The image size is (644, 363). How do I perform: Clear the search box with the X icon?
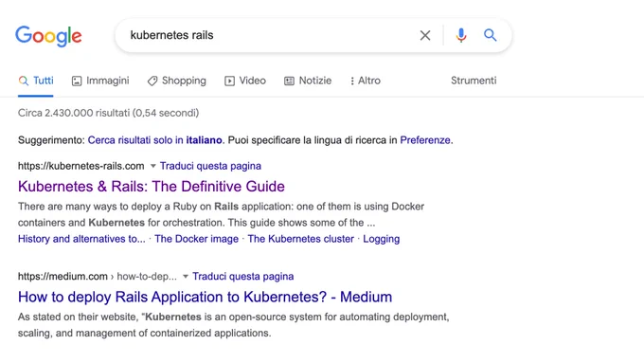coord(425,35)
